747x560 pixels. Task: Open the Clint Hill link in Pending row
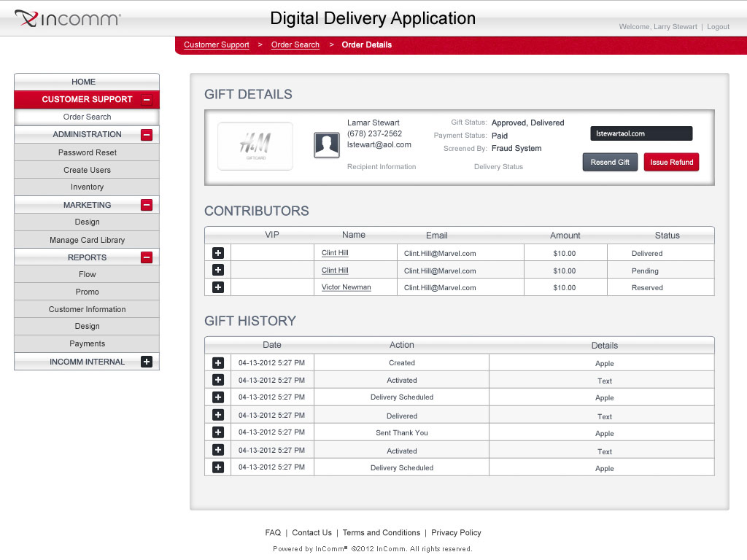(x=335, y=271)
